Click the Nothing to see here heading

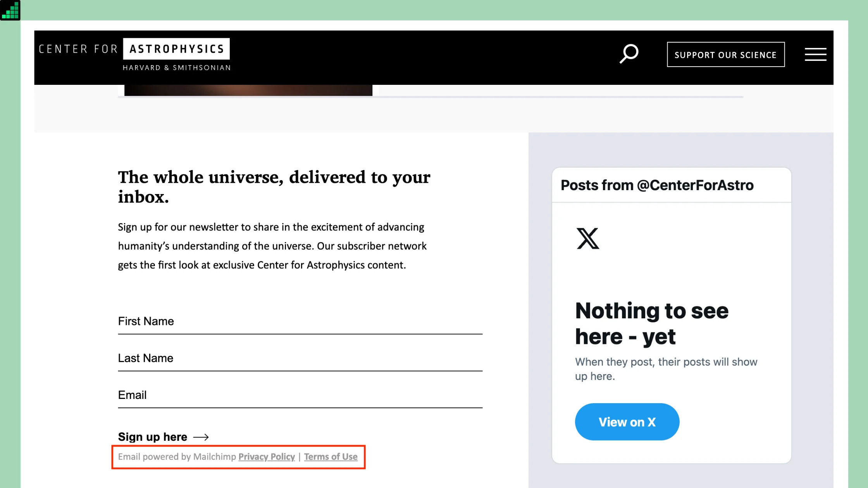pos(651,324)
